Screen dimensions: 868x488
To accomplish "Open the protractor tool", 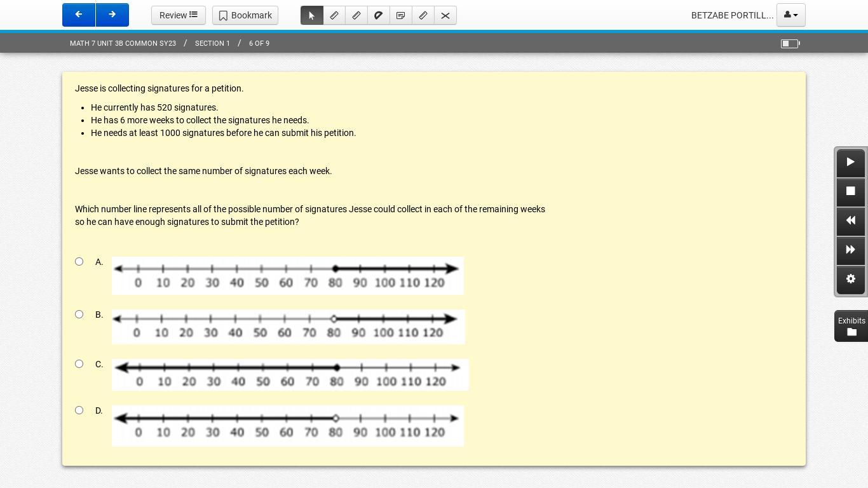I will [378, 15].
